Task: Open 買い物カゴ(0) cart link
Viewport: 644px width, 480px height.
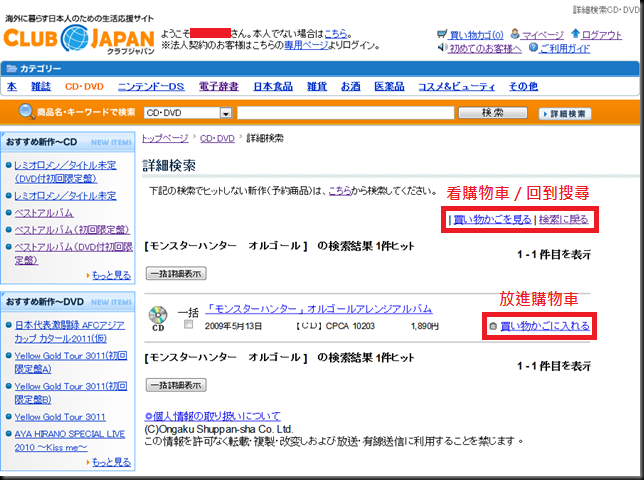Action: tap(476, 35)
